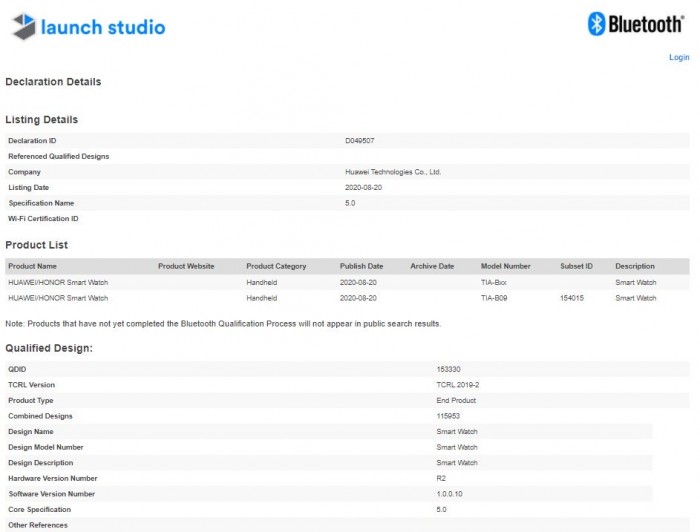Click the Qualified Design section heading
700x532 pixels.
49,348
